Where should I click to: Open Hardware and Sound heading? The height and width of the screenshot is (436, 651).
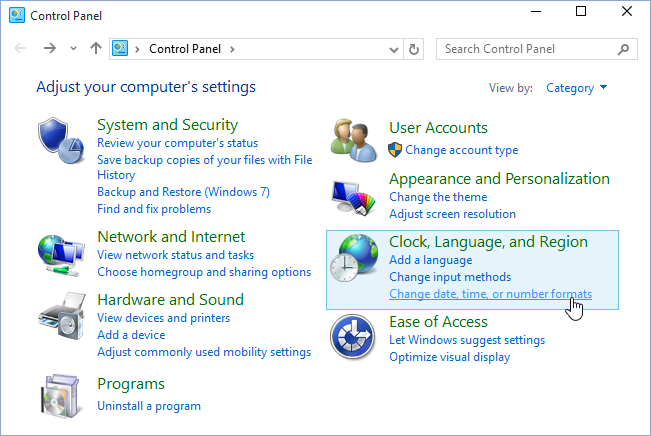click(170, 299)
